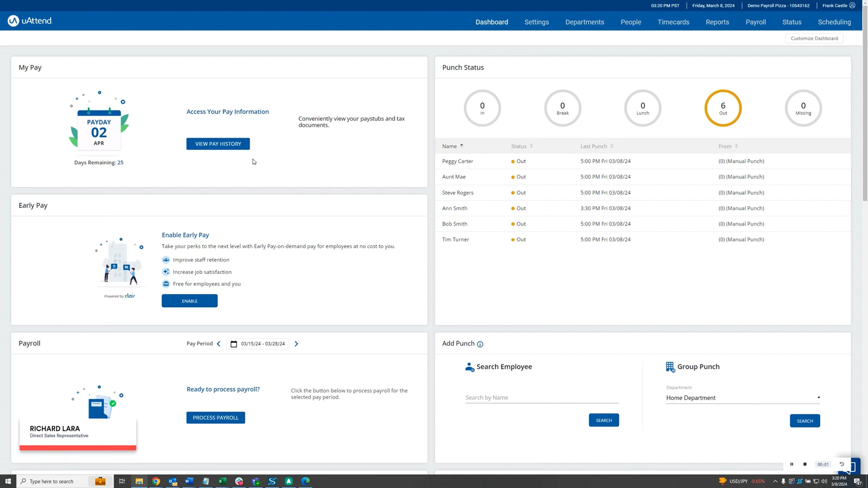The width and height of the screenshot is (868, 488).
Task: Open the pay period calendar icon
Action: pos(234,344)
